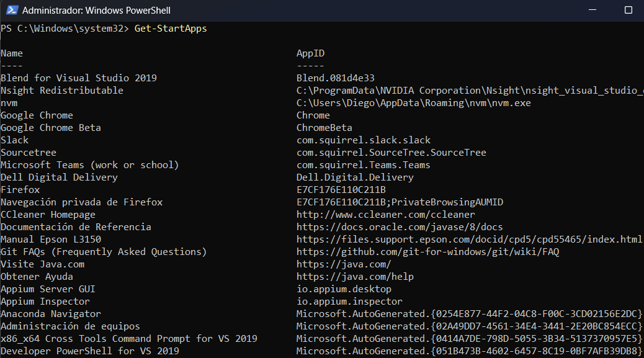The image size is (644, 358).
Task: Select the AppID ending in 'PrivateBrowsingAUMID'
Action: (x=400, y=202)
